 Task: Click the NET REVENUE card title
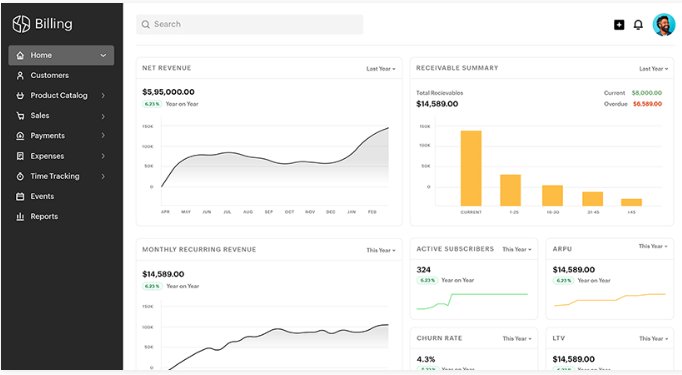click(x=167, y=68)
